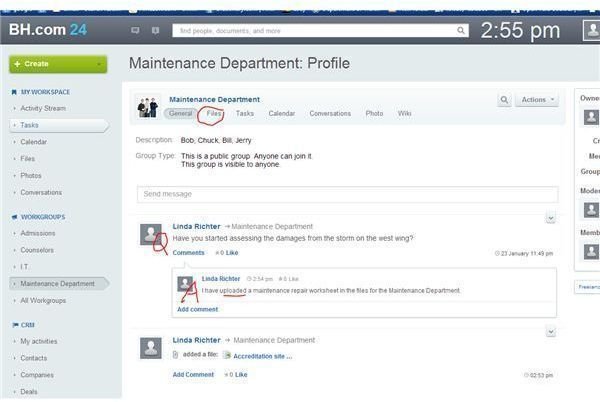The image size is (600, 402).
Task: Switch to the group Conversations tab
Action: 330,113
